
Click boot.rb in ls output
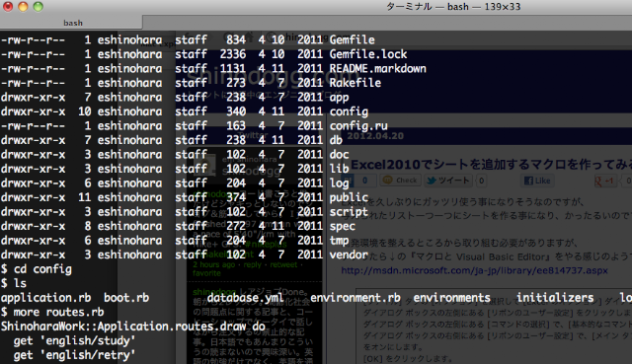pyautogui.click(x=126, y=298)
